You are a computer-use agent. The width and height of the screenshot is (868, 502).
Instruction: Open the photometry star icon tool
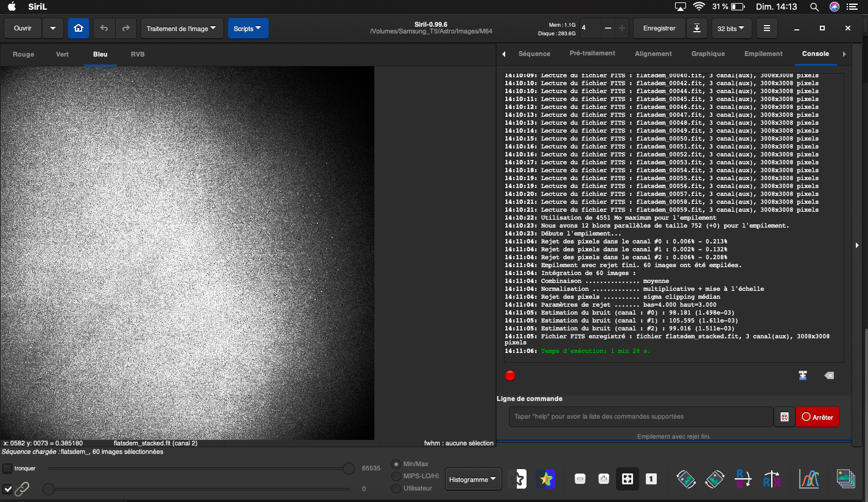(x=545, y=479)
